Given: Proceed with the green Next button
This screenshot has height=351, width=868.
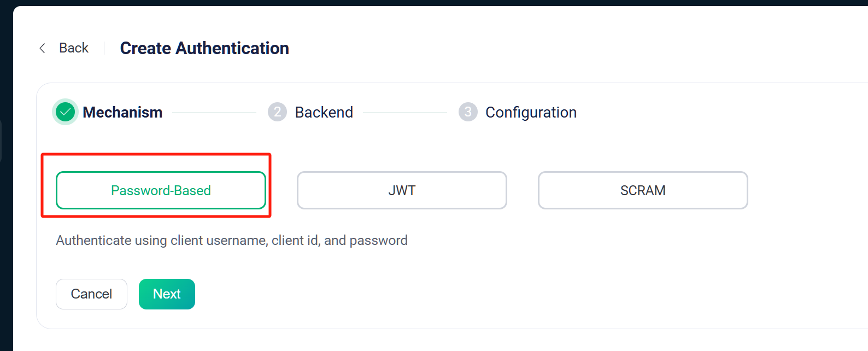Looking at the screenshot, I should [167, 294].
